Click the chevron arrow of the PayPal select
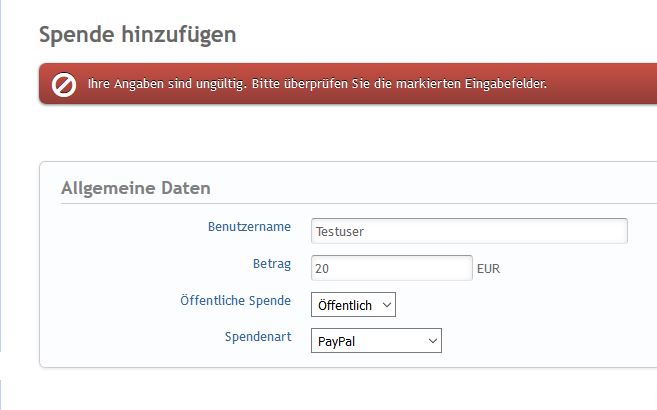This screenshot has width=657, height=410. coord(432,341)
